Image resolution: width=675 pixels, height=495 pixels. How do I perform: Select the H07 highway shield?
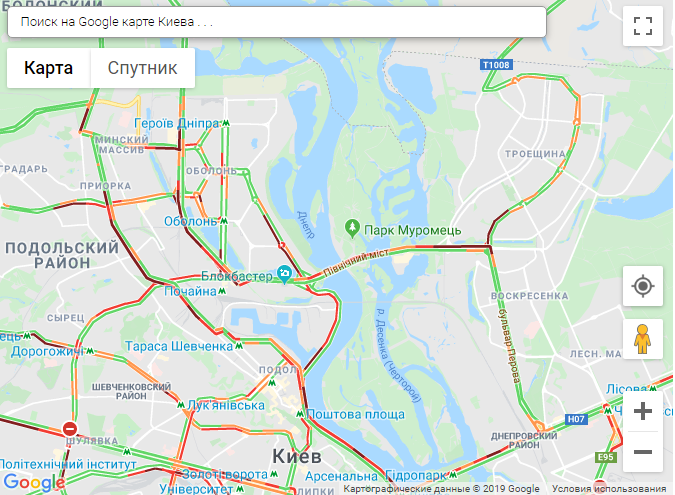pyautogui.click(x=576, y=419)
